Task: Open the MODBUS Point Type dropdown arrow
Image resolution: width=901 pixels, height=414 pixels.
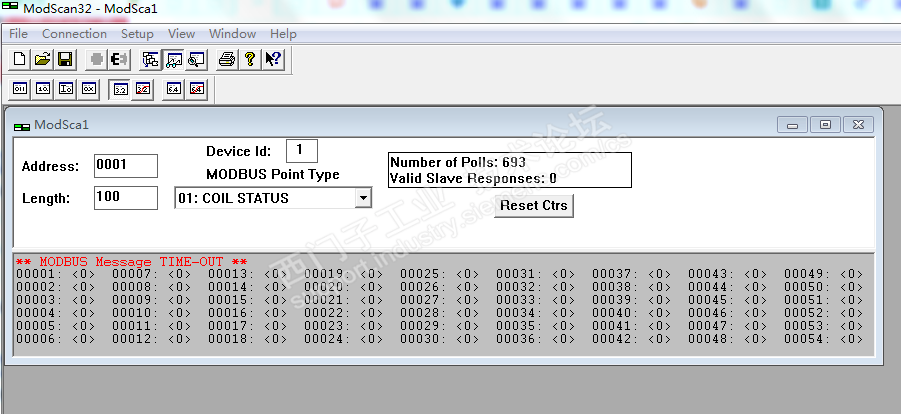Action: 363,198
